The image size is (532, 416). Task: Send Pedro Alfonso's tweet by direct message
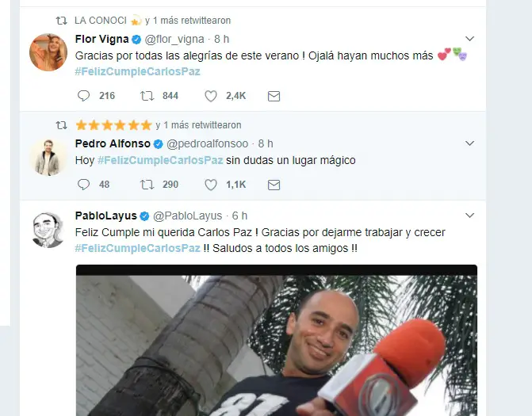274,185
